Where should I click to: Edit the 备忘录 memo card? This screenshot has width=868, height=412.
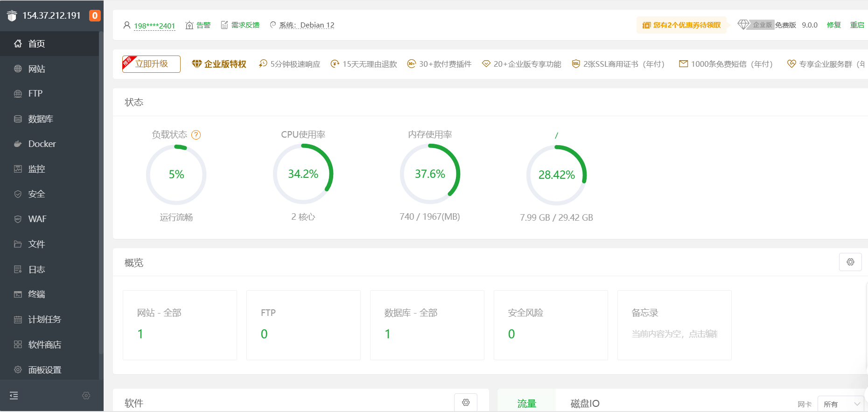point(674,325)
